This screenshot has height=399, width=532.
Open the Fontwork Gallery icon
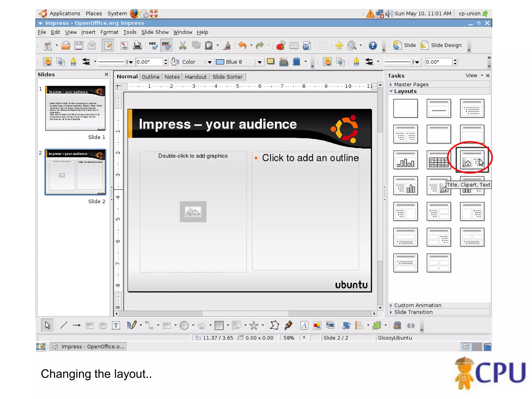[x=304, y=325]
